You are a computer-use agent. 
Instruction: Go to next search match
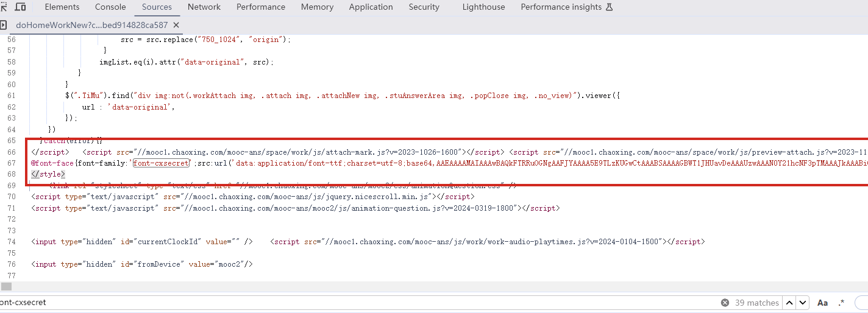coord(803,303)
